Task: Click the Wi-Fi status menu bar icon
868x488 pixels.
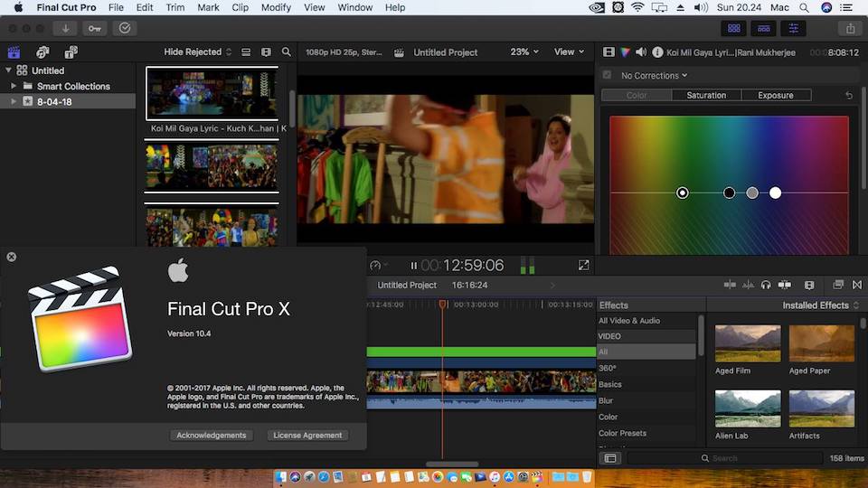Action: tap(637, 8)
